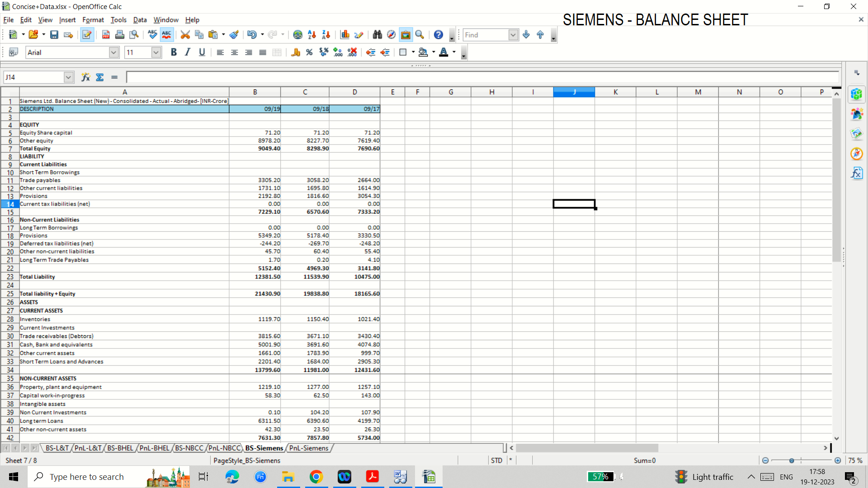This screenshot has width=868, height=488.
Task: Open the Function Wizard
Action: [x=85, y=77]
